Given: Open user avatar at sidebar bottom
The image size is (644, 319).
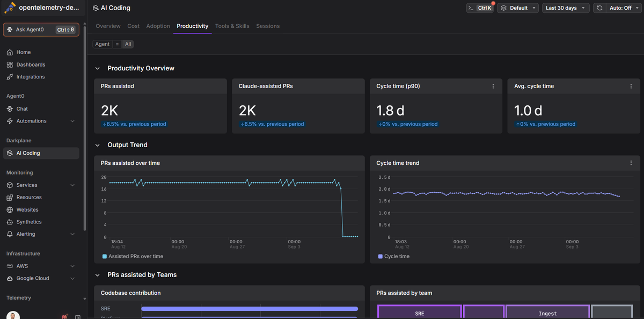Looking at the screenshot, I should [x=14, y=316].
